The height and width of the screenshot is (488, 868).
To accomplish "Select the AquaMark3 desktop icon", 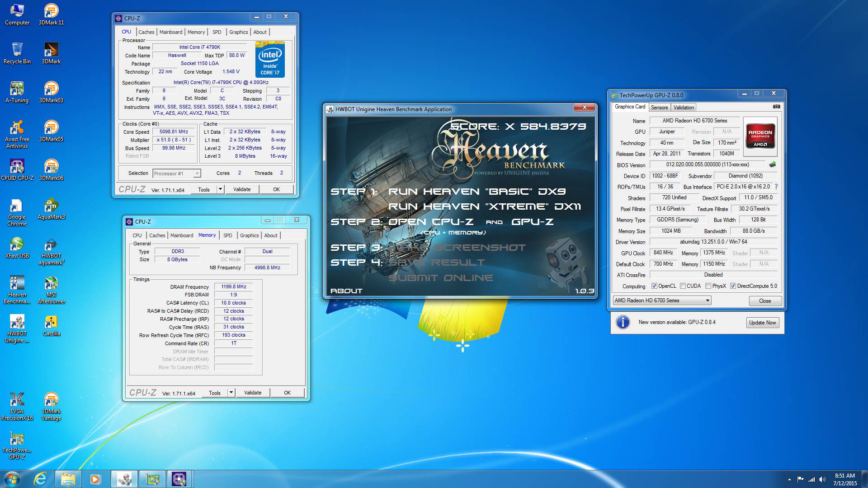I will (x=51, y=209).
